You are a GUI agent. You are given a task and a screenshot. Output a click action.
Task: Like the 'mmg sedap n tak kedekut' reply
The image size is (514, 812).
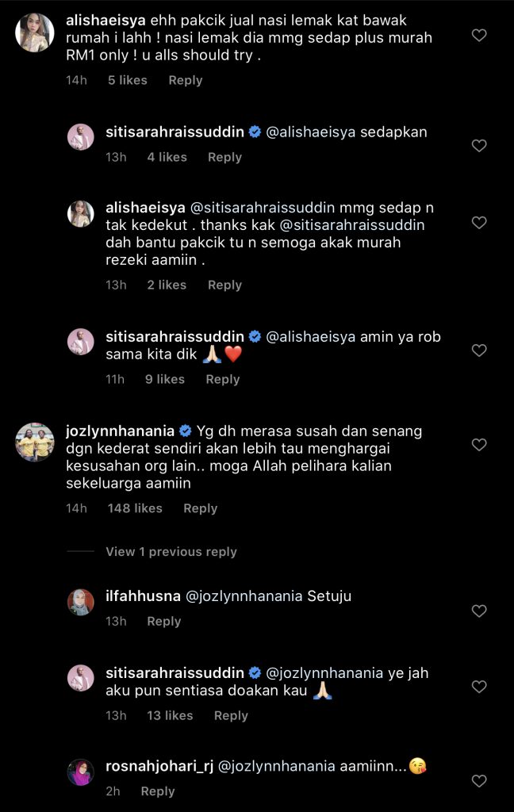coord(479,223)
